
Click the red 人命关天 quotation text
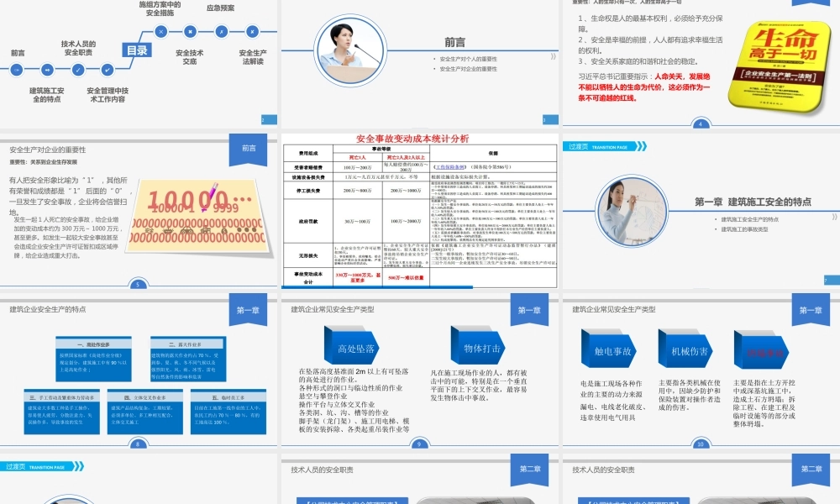point(644,87)
